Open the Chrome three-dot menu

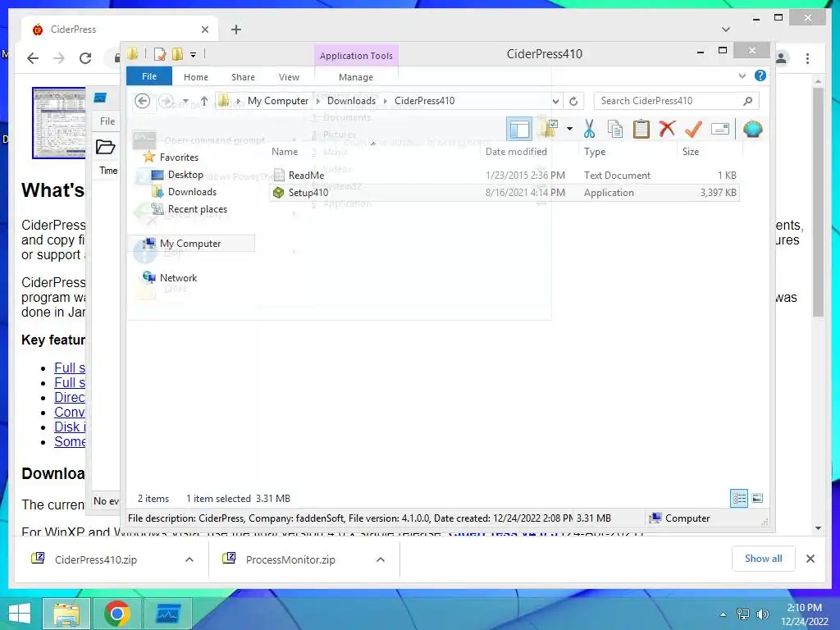coord(808,58)
